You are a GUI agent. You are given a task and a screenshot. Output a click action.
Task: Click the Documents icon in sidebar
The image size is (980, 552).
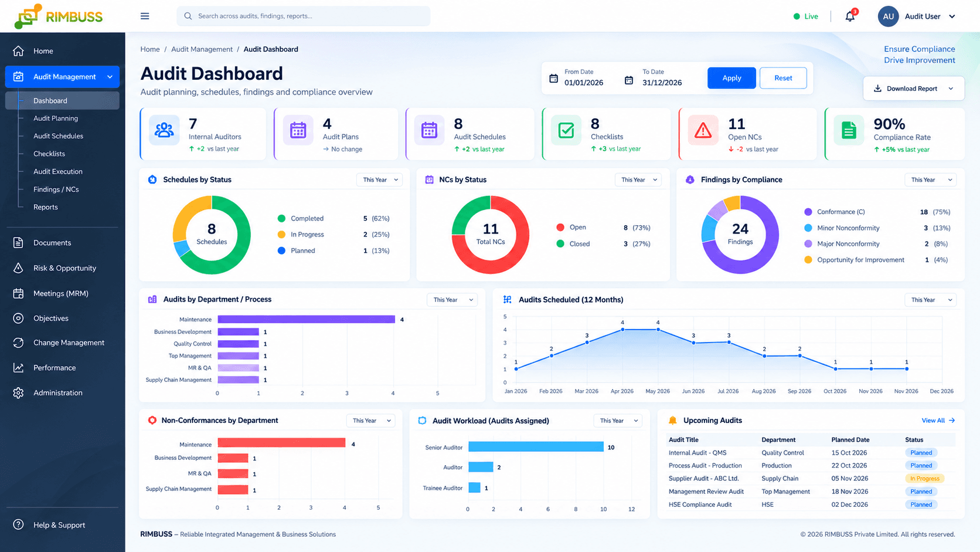click(19, 242)
